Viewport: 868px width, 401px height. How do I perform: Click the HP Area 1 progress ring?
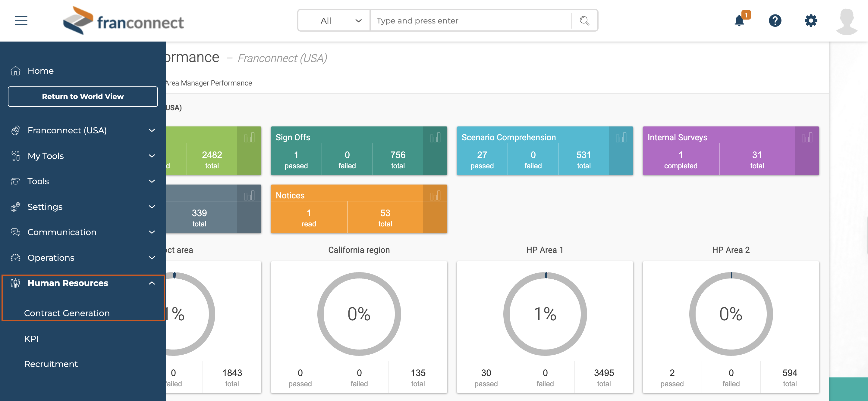(x=545, y=314)
